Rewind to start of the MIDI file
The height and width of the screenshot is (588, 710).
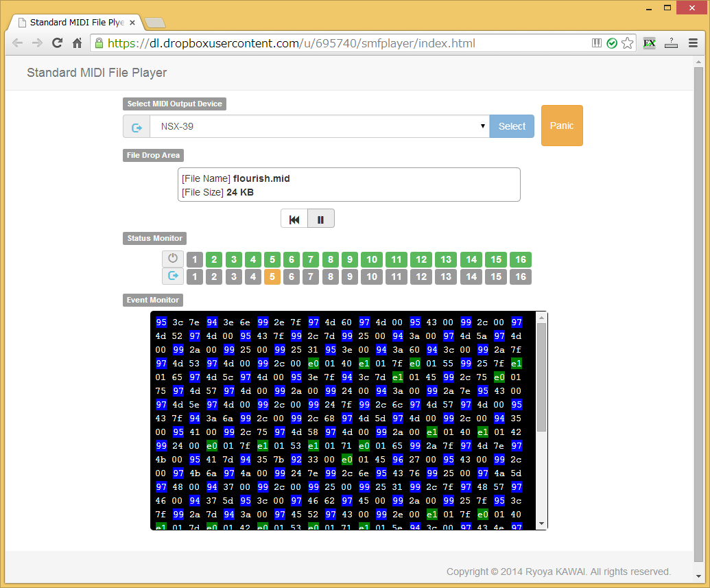[294, 219]
